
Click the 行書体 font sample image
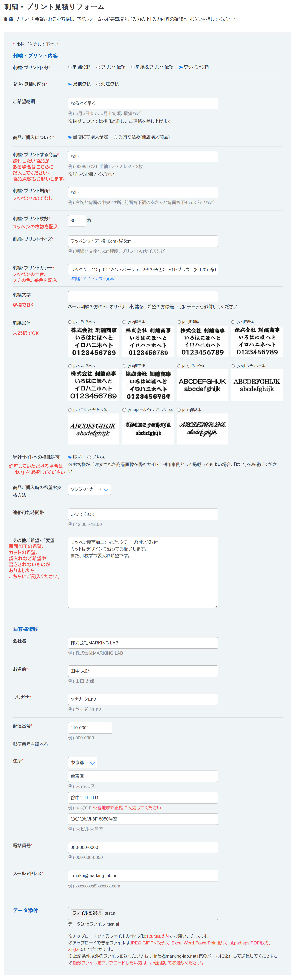(257, 341)
